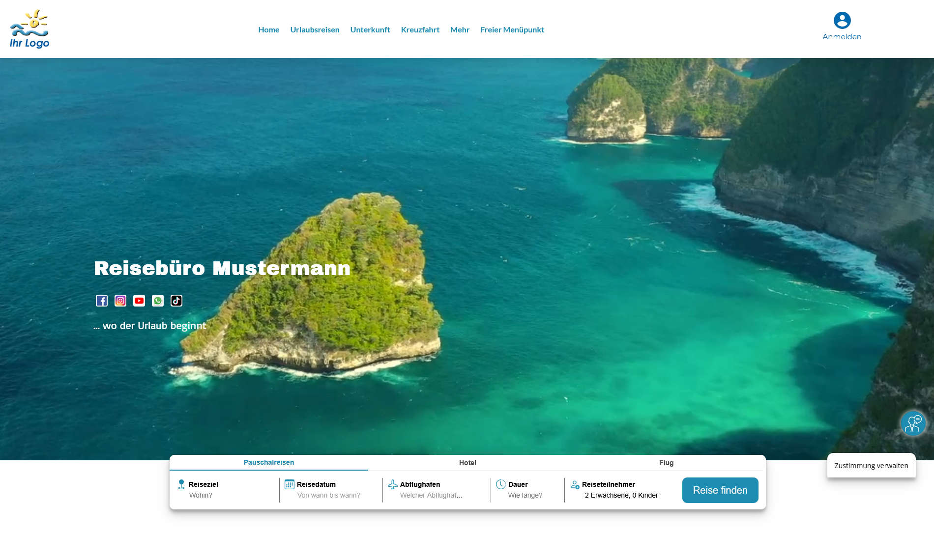Open the TikTok social icon
Screen dimensions: 934x560
point(176,301)
